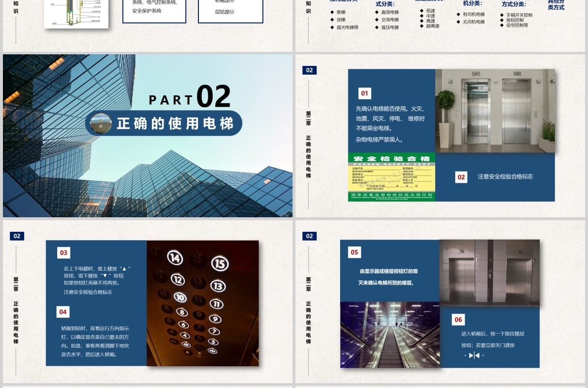Click the navy 02 chapter tag above the elevator doors slide

(x=309, y=70)
